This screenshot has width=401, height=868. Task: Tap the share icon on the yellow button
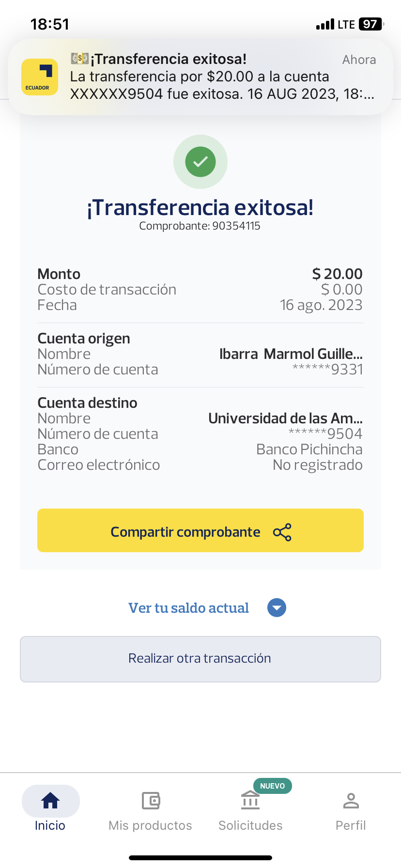click(x=282, y=532)
